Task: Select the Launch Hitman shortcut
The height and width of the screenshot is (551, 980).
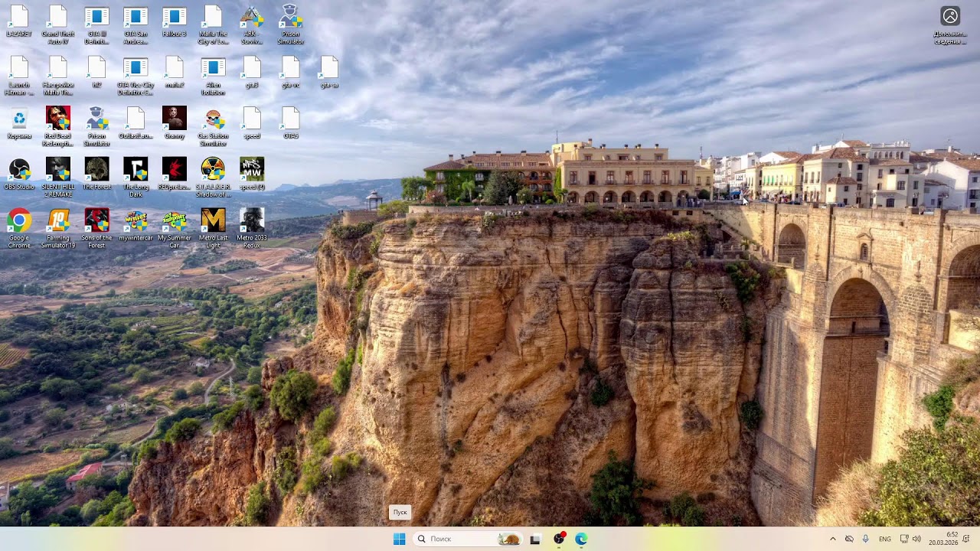Action: 19,77
